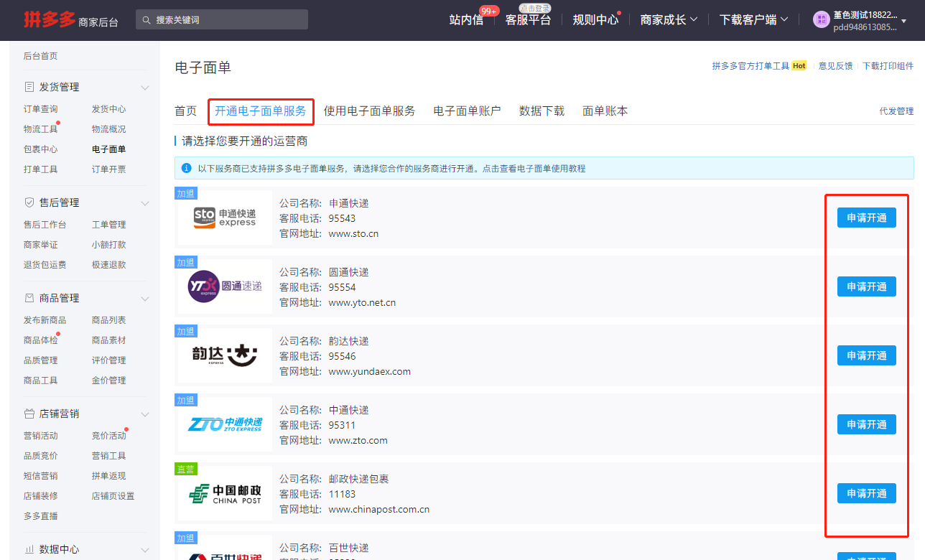
Task: Open 营销活动 in the sidebar
Action: coord(40,436)
